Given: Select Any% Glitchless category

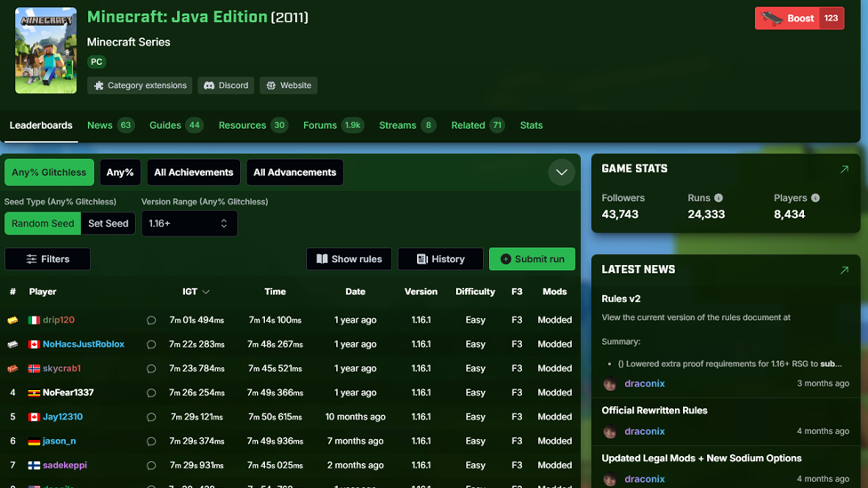Looking at the screenshot, I should coord(49,172).
